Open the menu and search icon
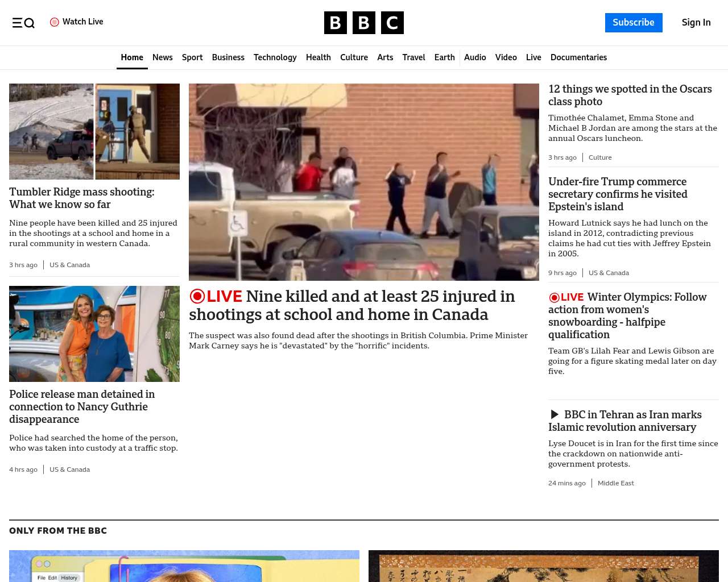 [23, 23]
